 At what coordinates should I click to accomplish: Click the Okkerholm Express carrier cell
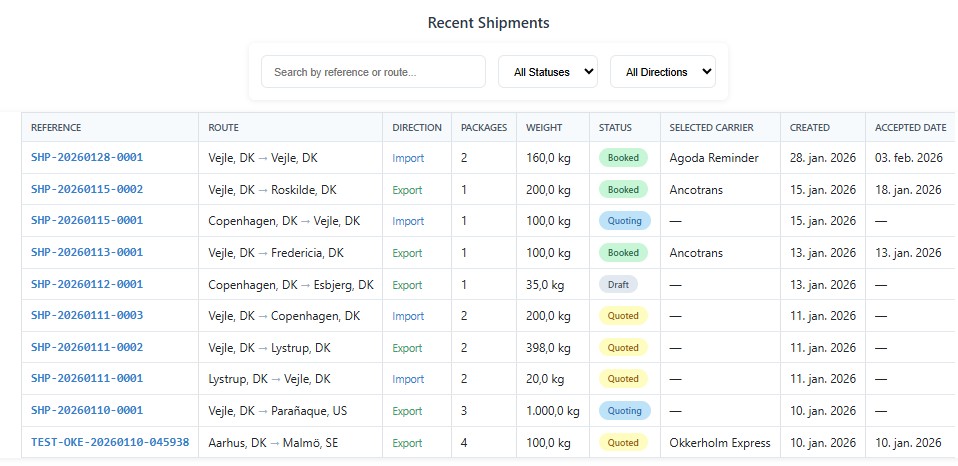(720, 442)
